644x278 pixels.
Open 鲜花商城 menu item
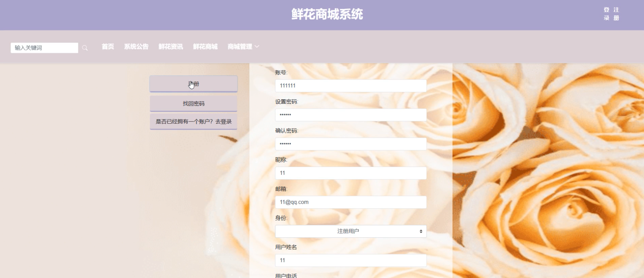pyautogui.click(x=205, y=47)
